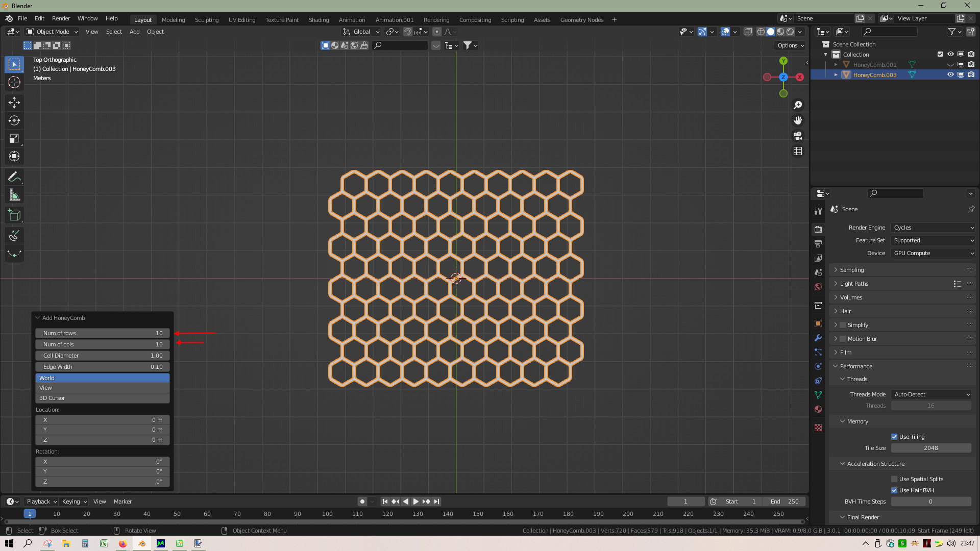Select the Move tool
980x551 pixels.
[x=14, y=103]
